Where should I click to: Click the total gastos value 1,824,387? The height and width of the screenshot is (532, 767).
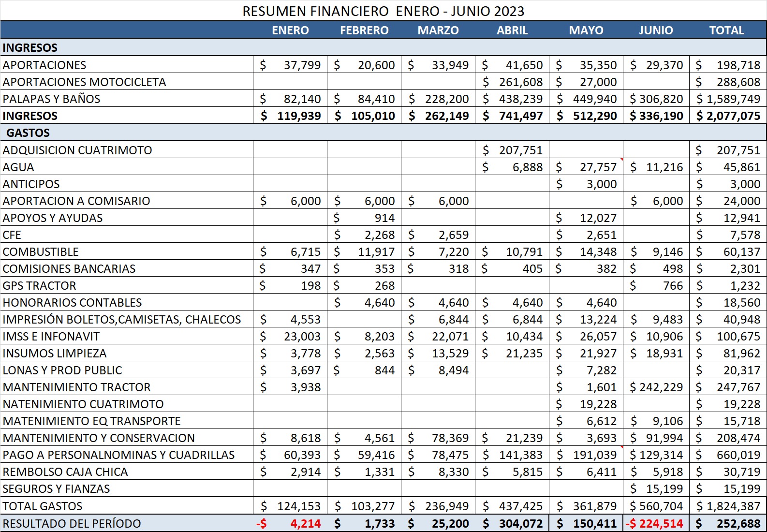(x=734, y=506)
